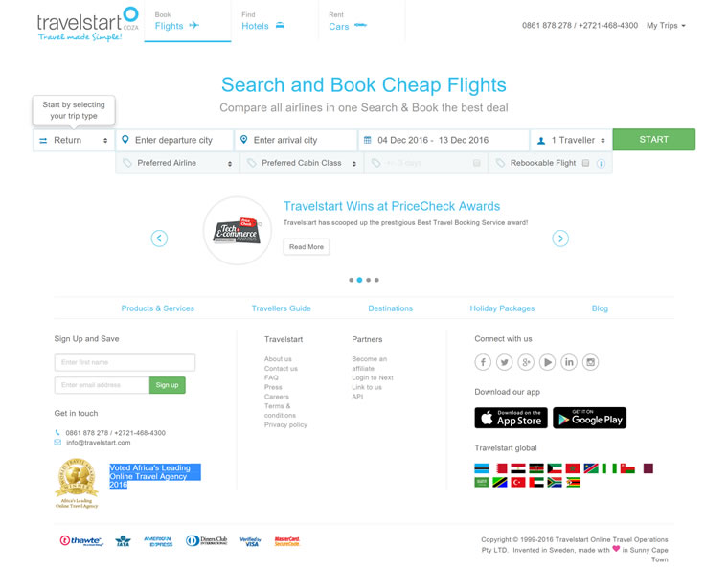
Task: Show next carousel slide arrow
Action: coord(560,239)
